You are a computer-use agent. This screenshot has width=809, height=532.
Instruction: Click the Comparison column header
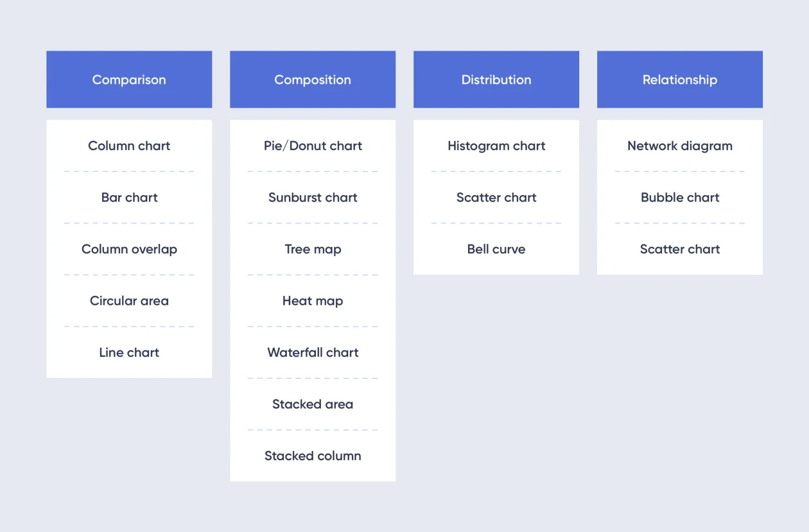[x=129, y=80]
